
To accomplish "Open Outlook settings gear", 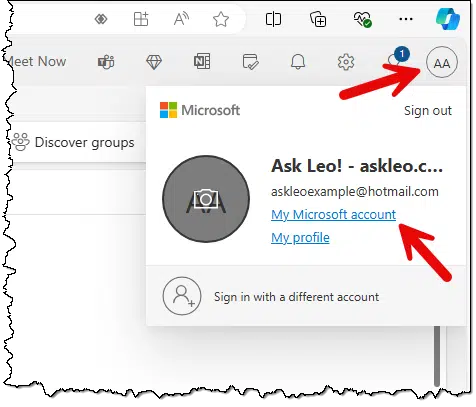I will pyautogui.click(x=346, y=62).
